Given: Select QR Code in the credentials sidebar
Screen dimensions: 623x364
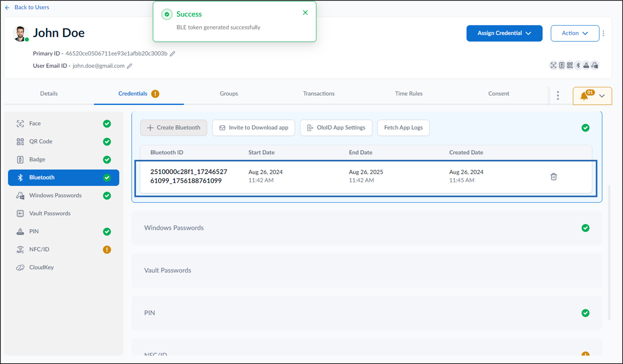Looking at the screenshot, I should pos(64,142).
